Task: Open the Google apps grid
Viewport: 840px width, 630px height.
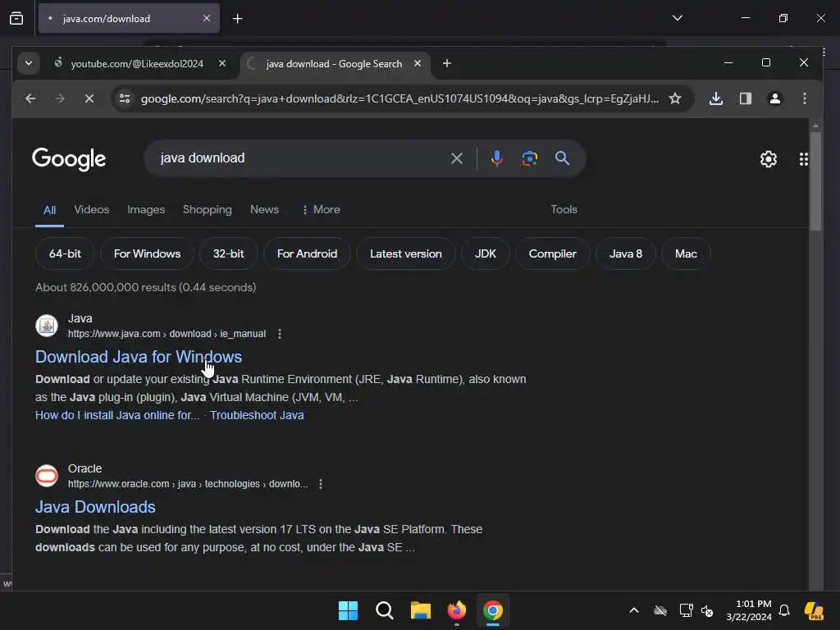Action: [804, 159]
